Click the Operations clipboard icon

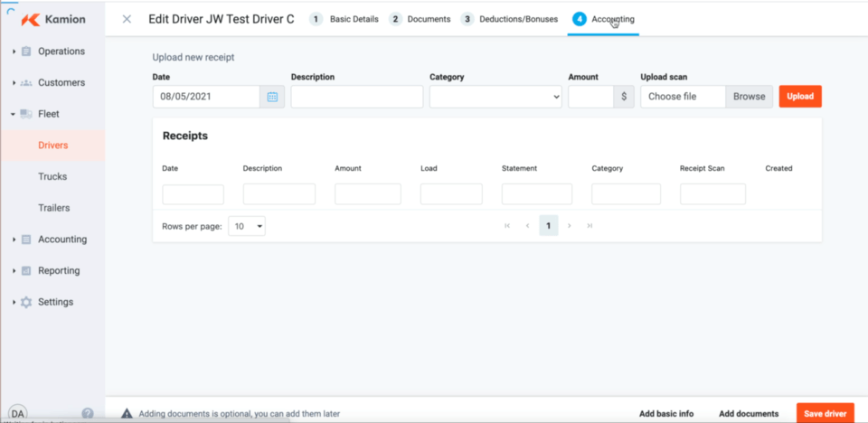pos(26,52)
